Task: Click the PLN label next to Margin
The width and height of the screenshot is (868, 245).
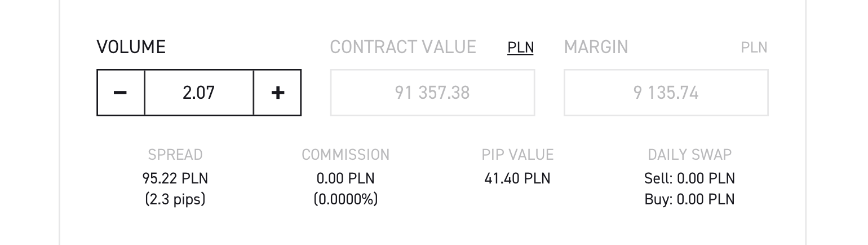Action: 754,47
